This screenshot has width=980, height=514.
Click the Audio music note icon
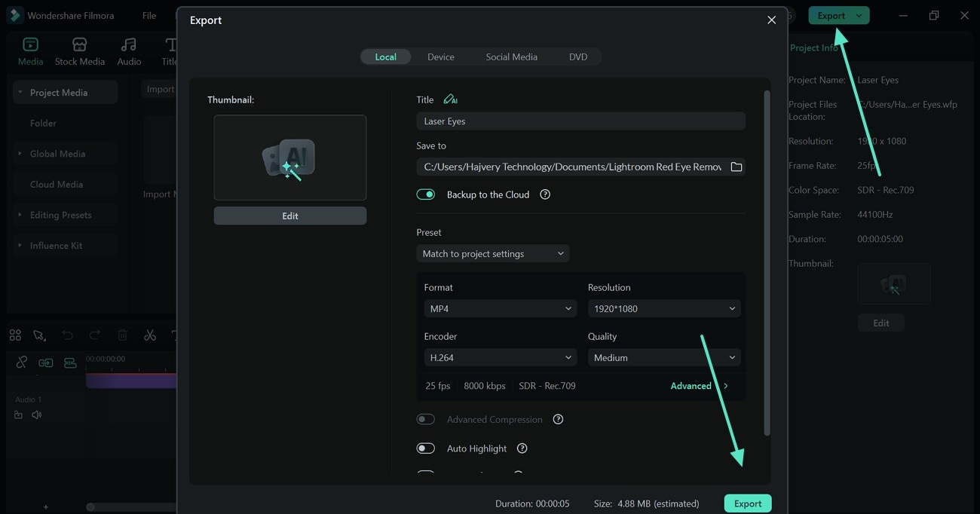(x=129, y=45)
